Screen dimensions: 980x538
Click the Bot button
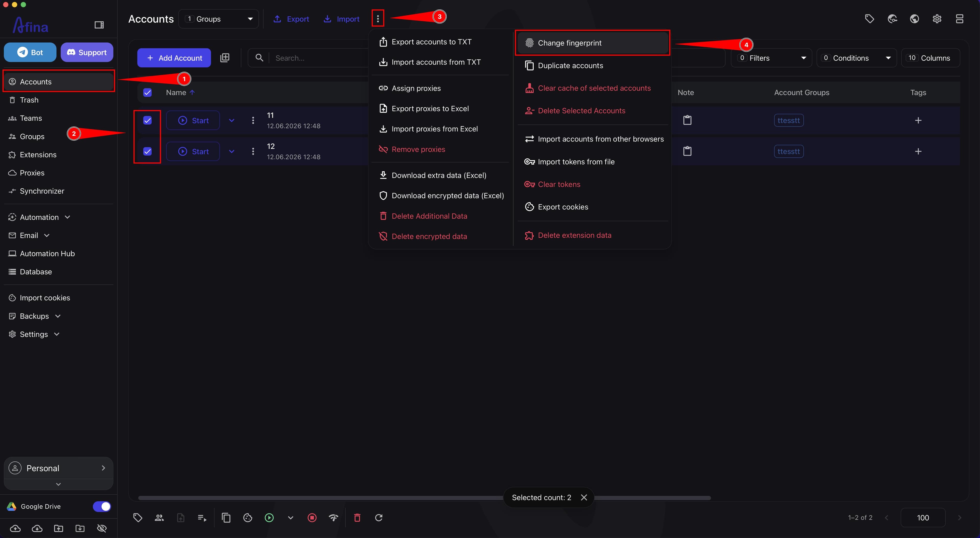[x=30, y=52]
